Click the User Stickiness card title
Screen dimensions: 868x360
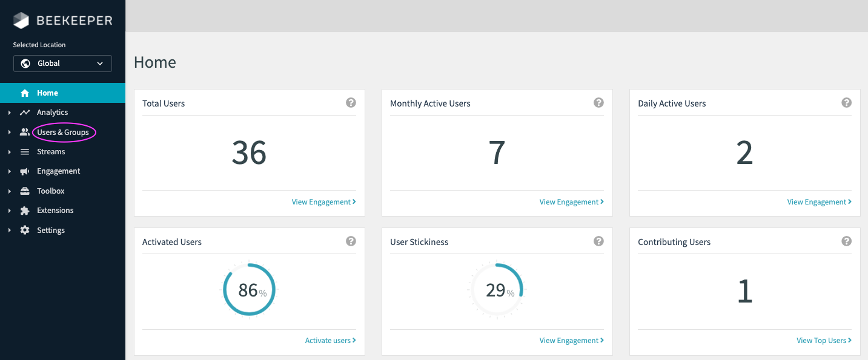tap(419, 242)
